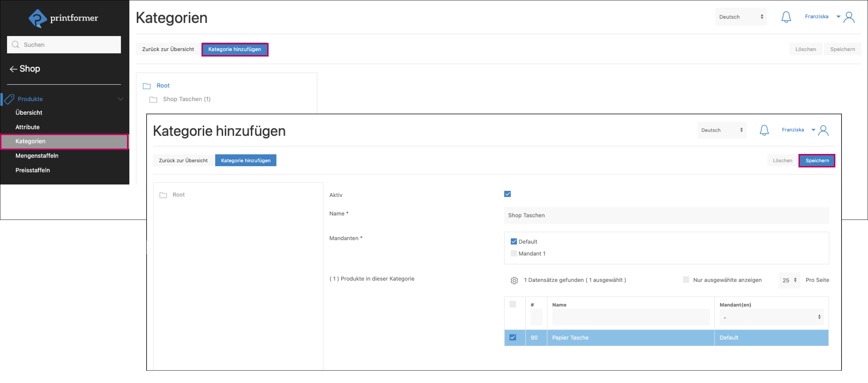Open the Deutsch language dropdown at top
Viewport: 868px width, 383px height.
[x=741, y=17]
